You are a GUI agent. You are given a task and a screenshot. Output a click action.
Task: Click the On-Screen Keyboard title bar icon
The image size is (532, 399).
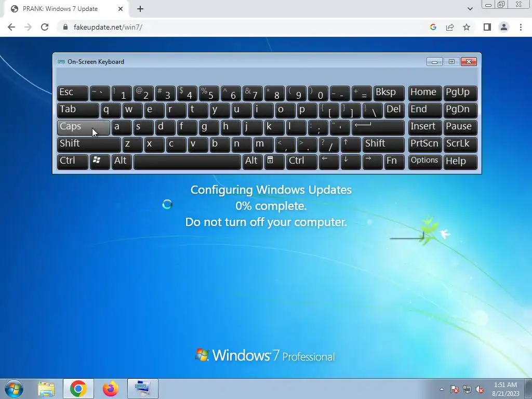tap(61, 62)
